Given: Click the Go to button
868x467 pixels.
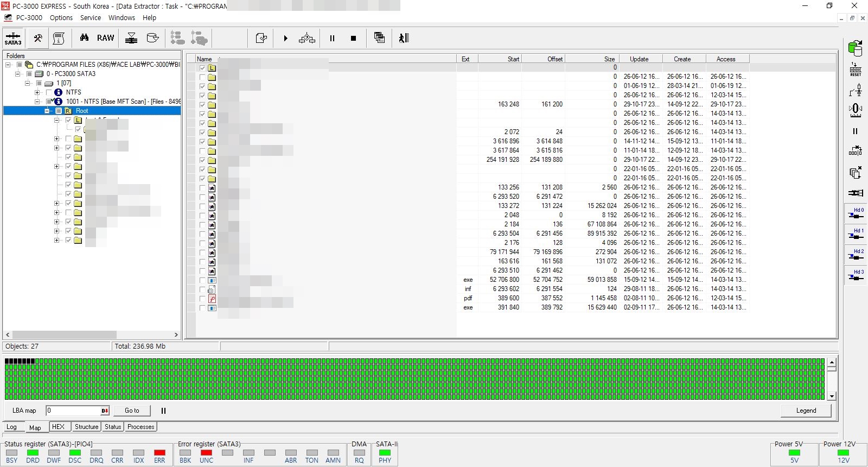Looking at the screenshot, I should click(x=132, y=411).
